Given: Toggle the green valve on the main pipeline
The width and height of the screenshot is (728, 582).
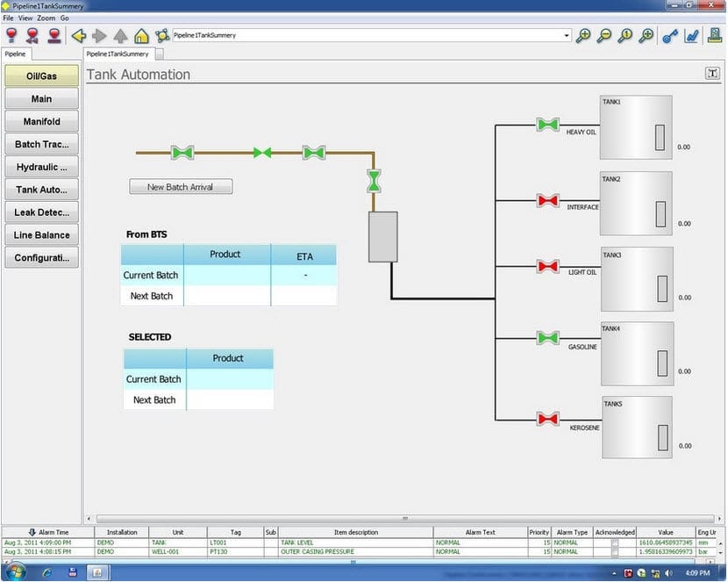Looking at the screenshot, I should click(x=182, y=153).
